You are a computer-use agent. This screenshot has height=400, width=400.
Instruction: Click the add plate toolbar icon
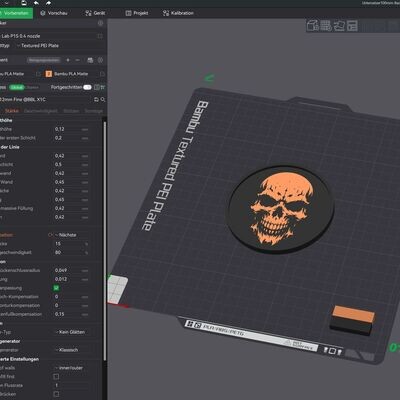326,26
